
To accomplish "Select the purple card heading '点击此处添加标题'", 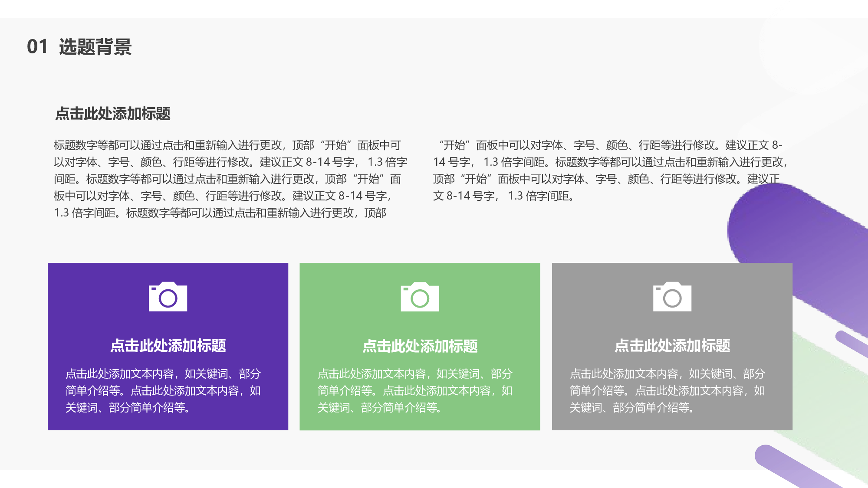I will 168,346.
